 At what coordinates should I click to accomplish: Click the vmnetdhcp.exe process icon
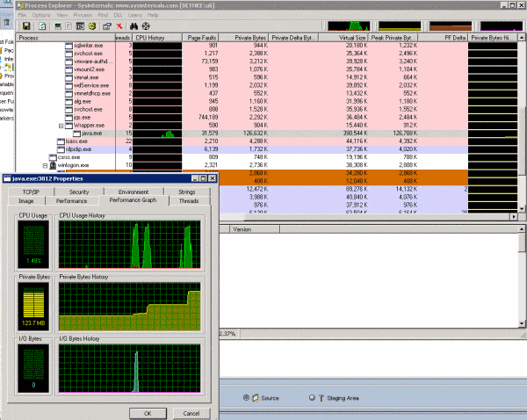pos(69,93)
